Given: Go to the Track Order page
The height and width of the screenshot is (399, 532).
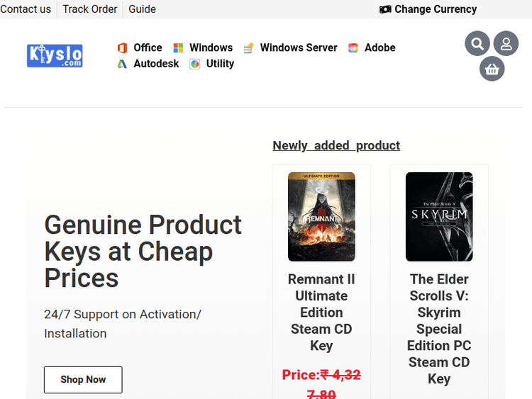Looking at the screenshot, I should [90, 9].
